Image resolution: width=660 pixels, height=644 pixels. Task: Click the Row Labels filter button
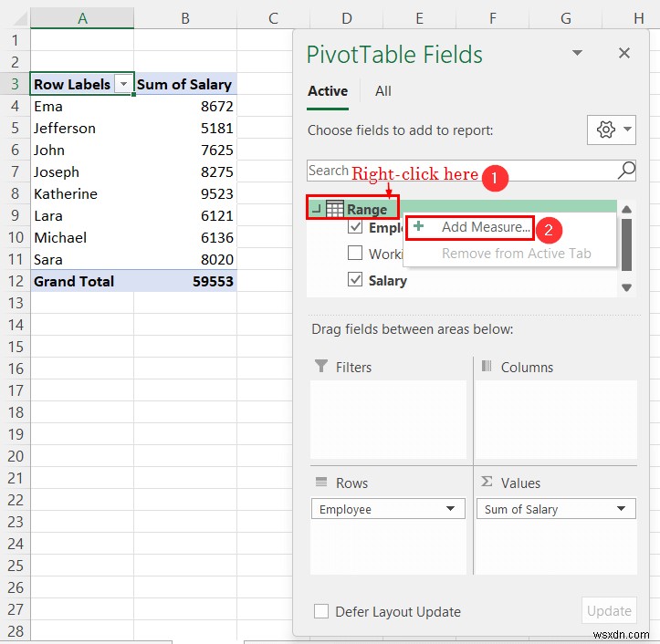pos(123,84)
